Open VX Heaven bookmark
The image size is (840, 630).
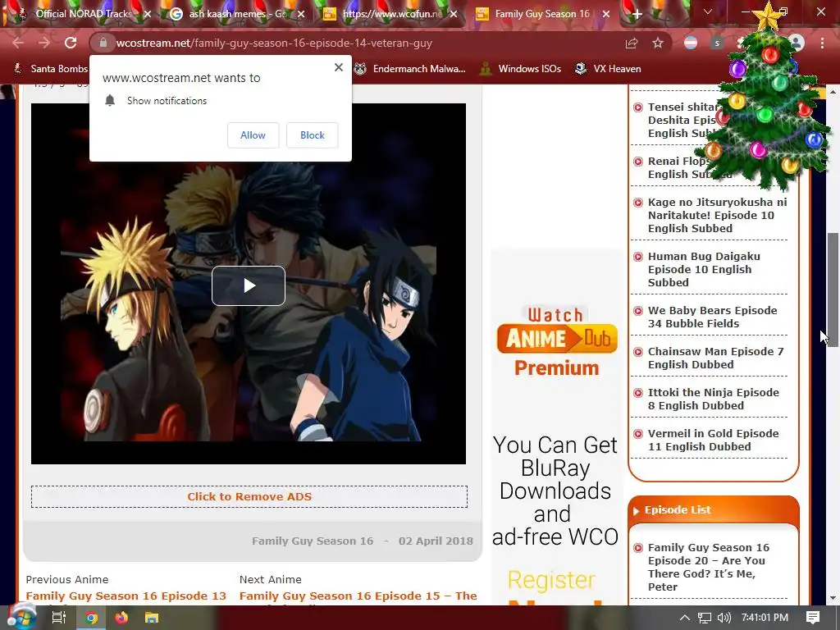click(608, 69)
